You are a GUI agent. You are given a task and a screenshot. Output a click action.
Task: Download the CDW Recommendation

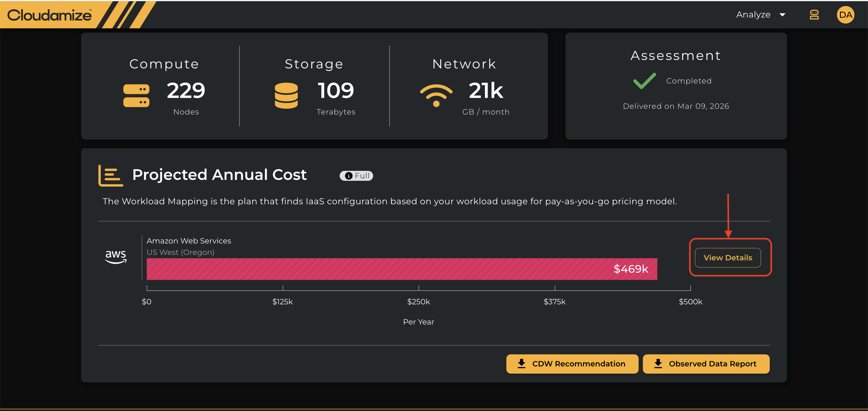pos(572,364)
